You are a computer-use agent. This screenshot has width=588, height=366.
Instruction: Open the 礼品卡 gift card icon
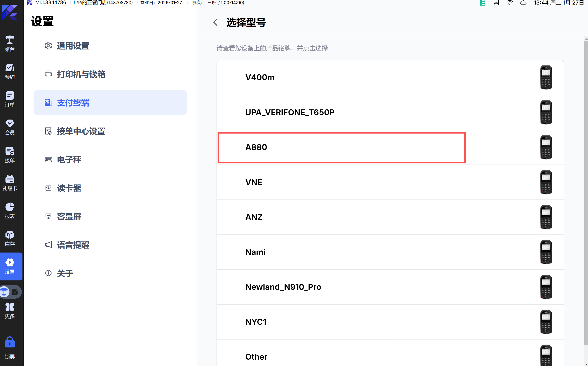[10, 183]
